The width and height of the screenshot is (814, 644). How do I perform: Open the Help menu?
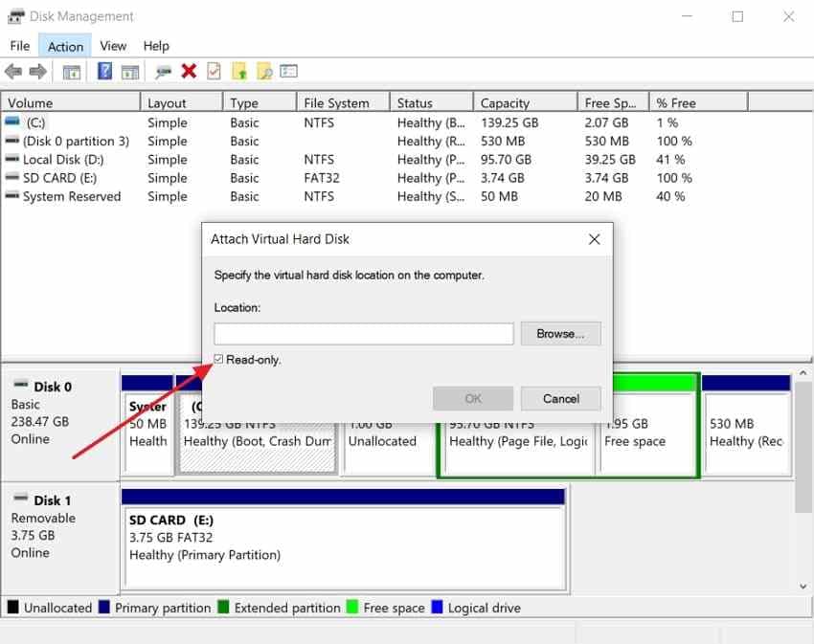click(x=156, y=46)
